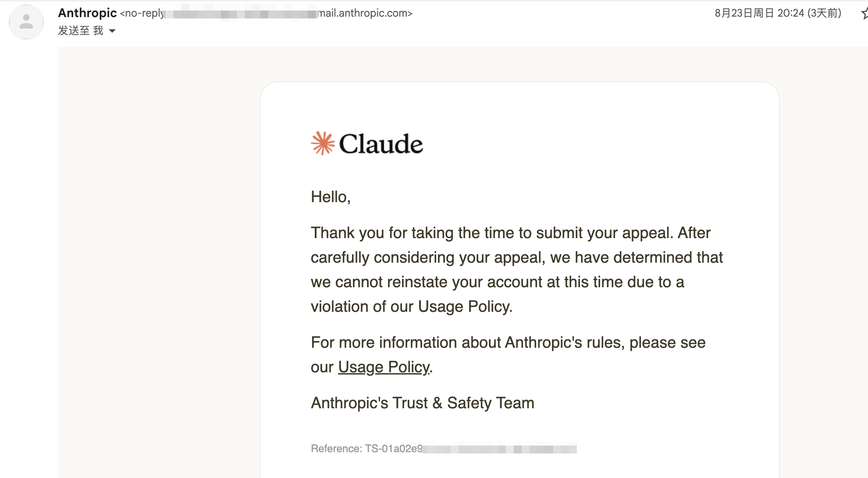Expand recipient details arrow beside 发送至 我
Screen dimensions: 868x478
pos(112,31)
